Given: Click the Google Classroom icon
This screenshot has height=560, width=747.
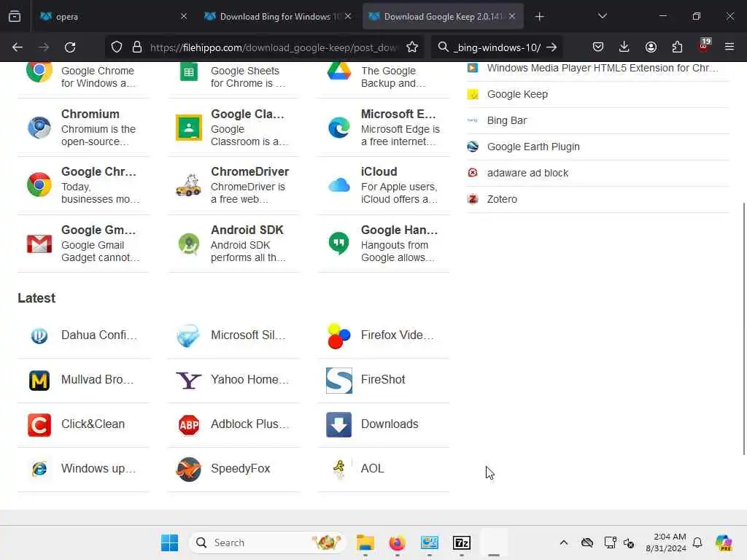Looking at the screenshot, I should pos(189,128).
